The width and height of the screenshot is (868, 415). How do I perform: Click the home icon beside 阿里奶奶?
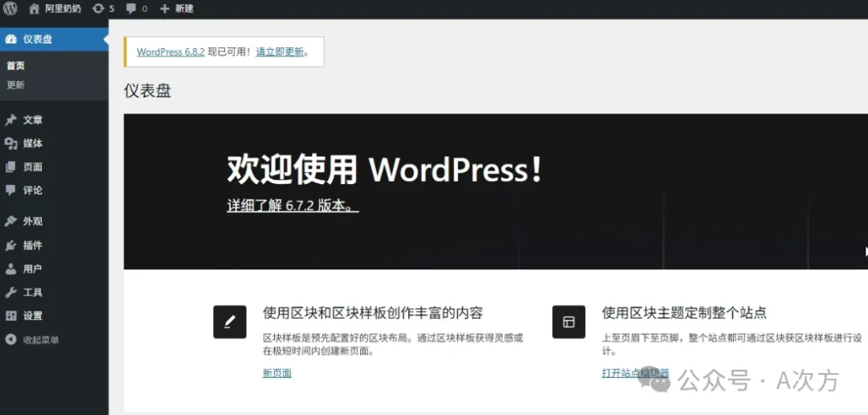click(35, 9)
